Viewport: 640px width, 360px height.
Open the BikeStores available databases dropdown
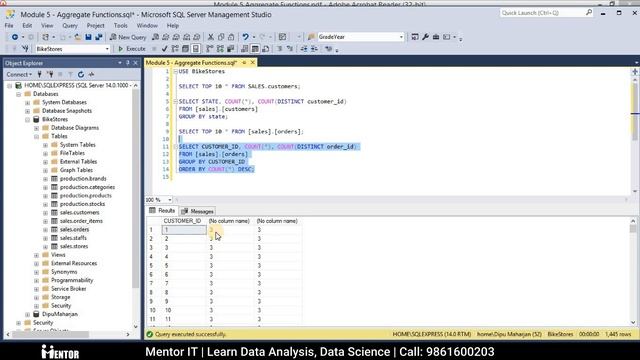point(107,49)
